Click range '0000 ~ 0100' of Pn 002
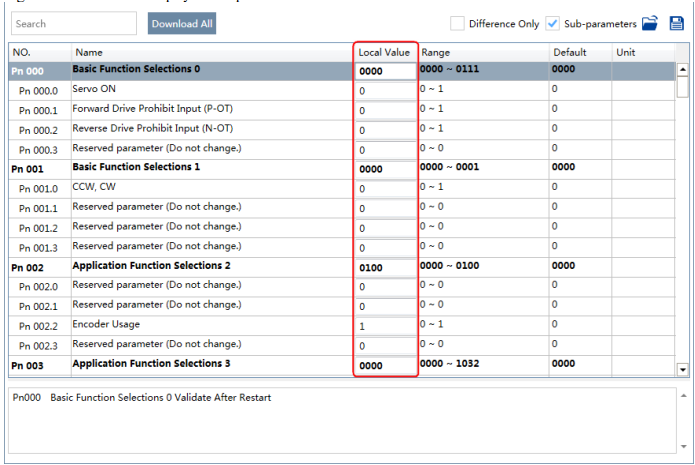 [449, 266]
